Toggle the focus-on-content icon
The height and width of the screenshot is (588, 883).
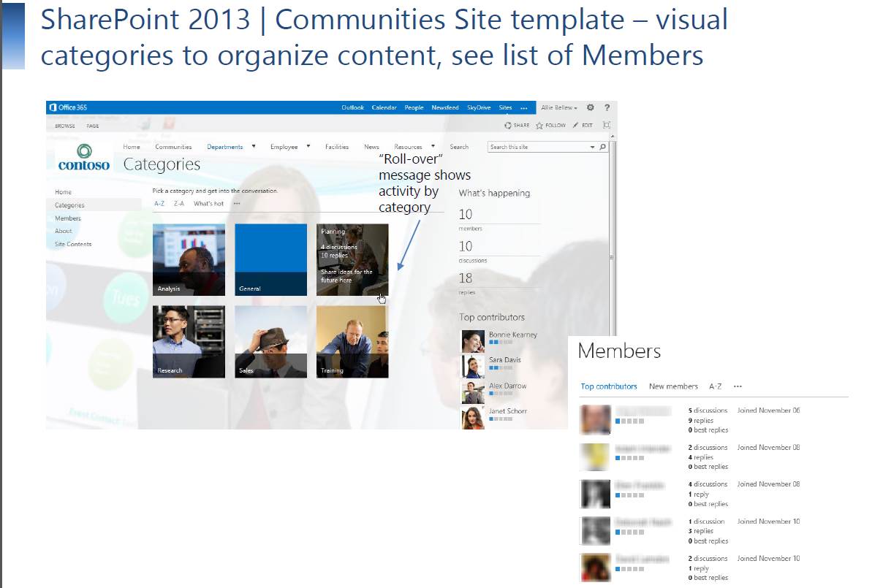[606, 125]
